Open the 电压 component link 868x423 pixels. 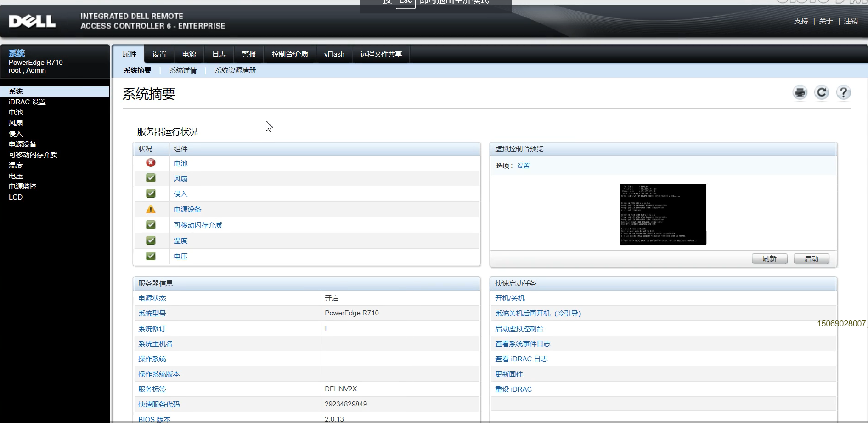point(180,257)
